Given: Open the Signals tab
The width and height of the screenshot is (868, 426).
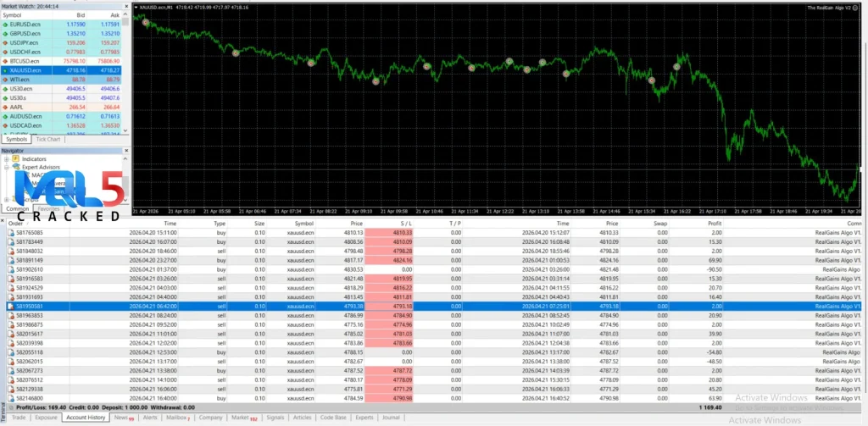Looking at the screenshot, I should tap(275, 418).
